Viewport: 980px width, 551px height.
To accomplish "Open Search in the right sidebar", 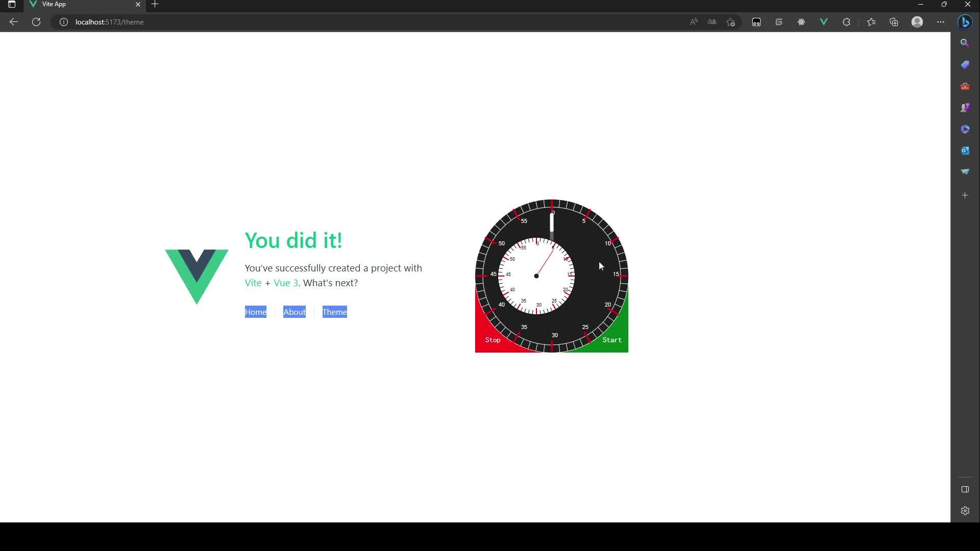I will (x=965, y=43).
